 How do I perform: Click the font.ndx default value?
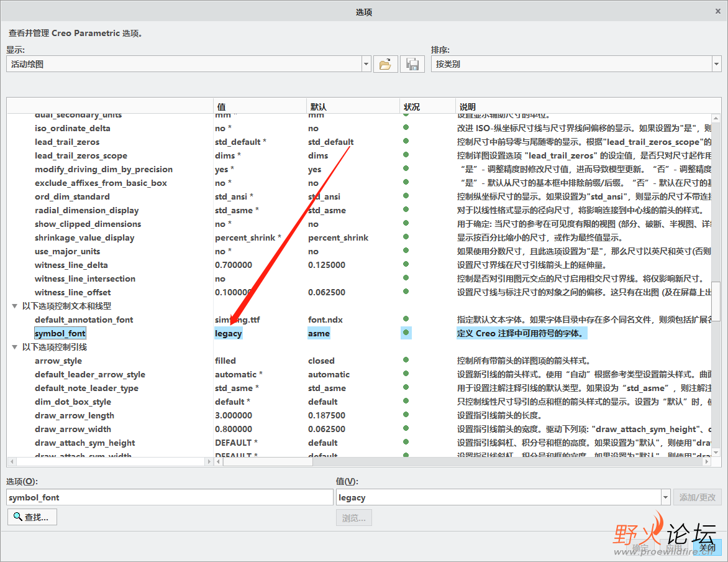325,320
